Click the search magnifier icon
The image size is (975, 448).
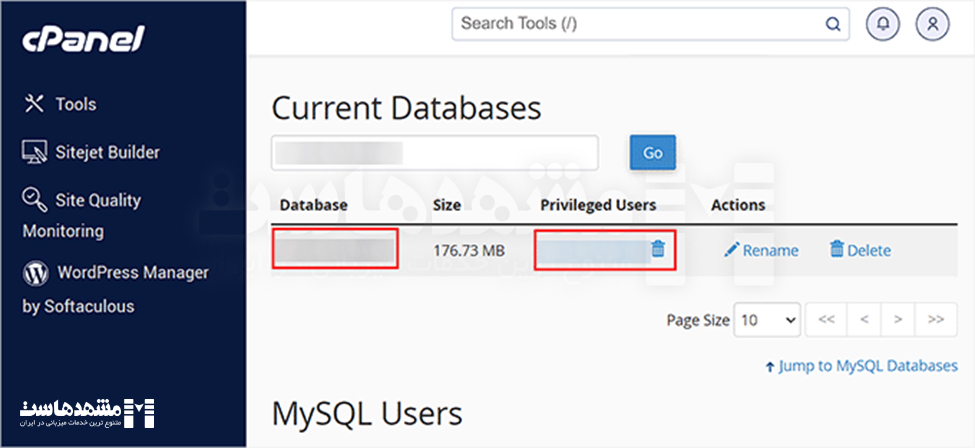832,24
